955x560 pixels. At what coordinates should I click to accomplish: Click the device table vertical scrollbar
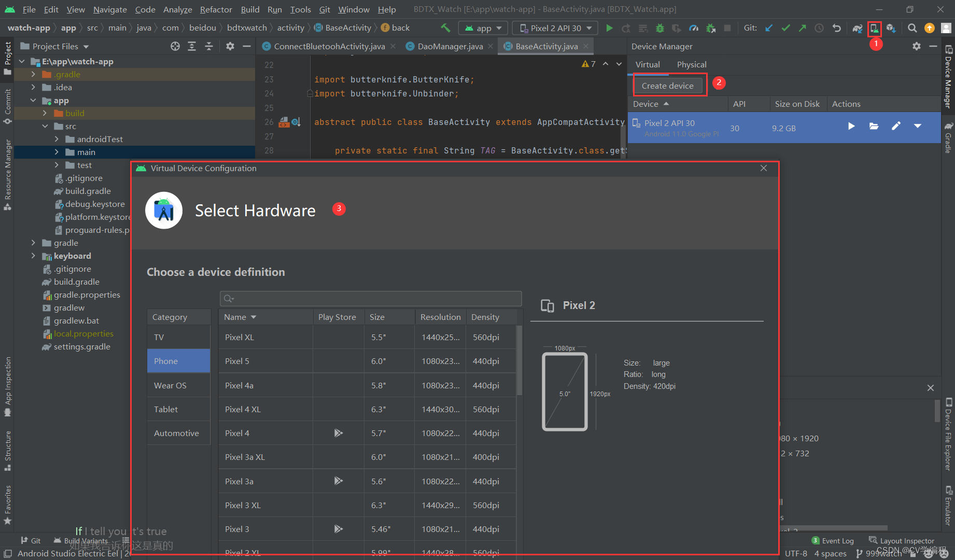pyautogui.click(x=519, y=360)
